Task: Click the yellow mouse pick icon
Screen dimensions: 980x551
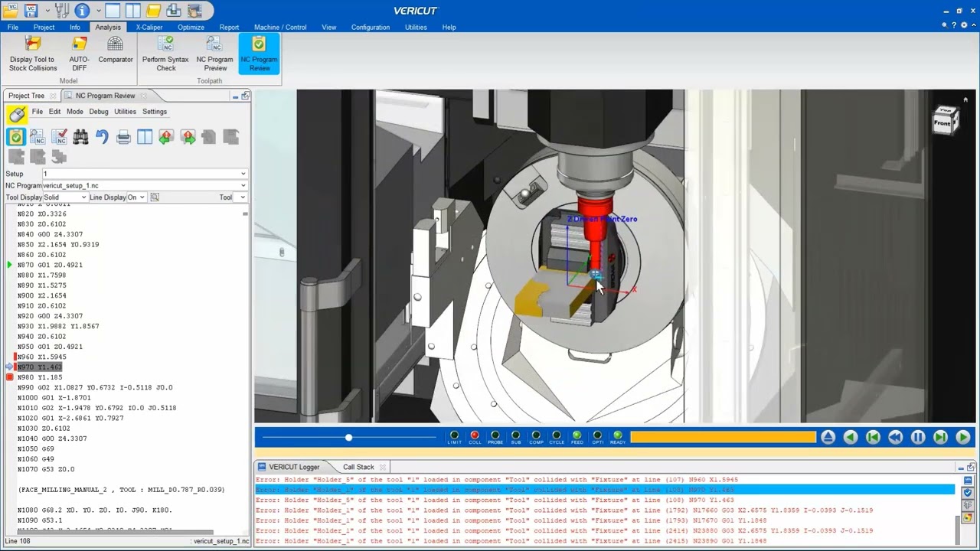Action: pos(16,114)
